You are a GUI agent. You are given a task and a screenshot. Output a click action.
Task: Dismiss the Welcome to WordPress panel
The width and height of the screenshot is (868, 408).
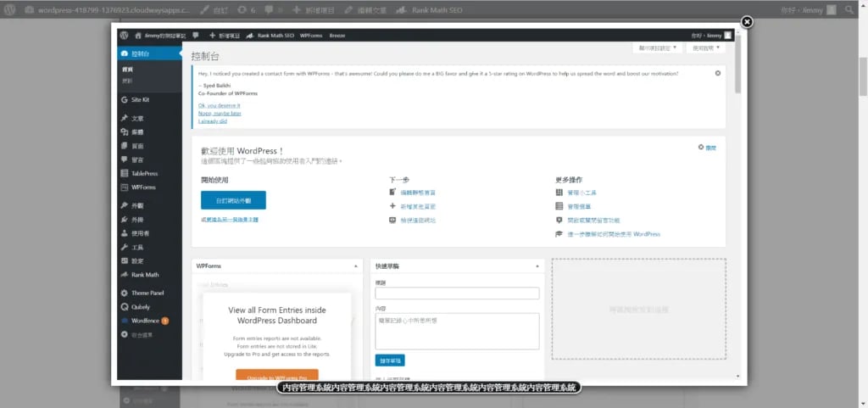click(x=708, y=148)
